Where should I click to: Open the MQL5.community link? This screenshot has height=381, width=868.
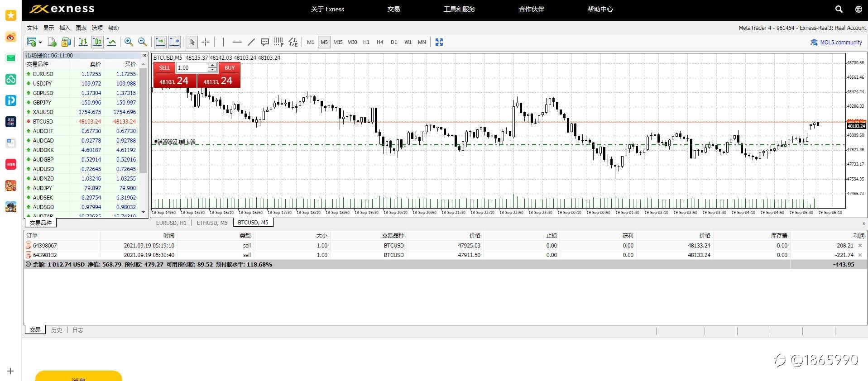tap(841, 43)
